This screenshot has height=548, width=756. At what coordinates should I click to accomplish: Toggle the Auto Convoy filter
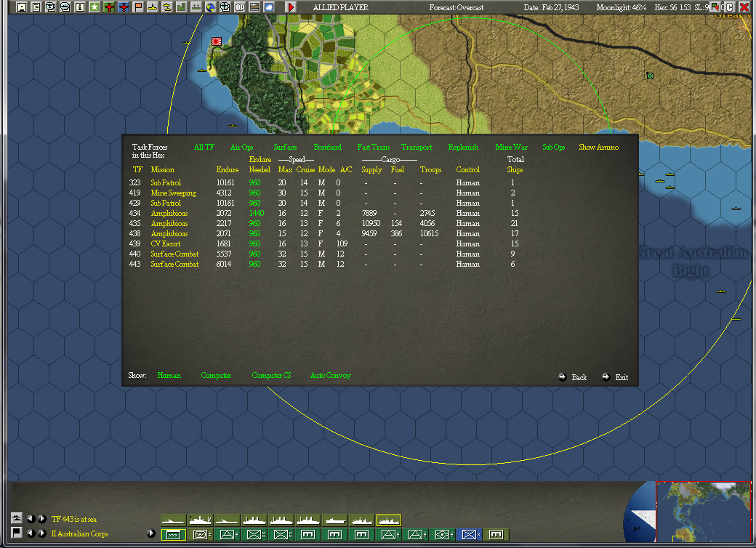click(x=329, y=376)
